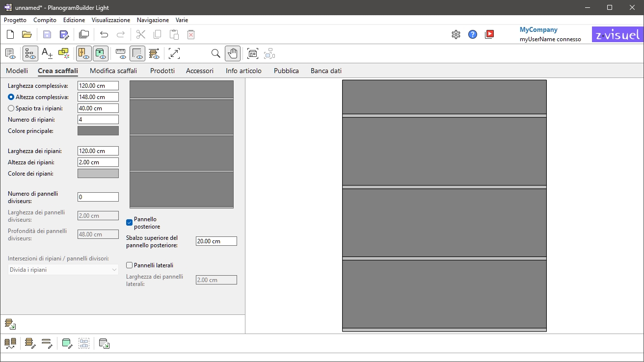The width and height of the screenshot is (644, 362).
Task: Select the magnifier zoom tool
Action: click(x=216, y=53)
